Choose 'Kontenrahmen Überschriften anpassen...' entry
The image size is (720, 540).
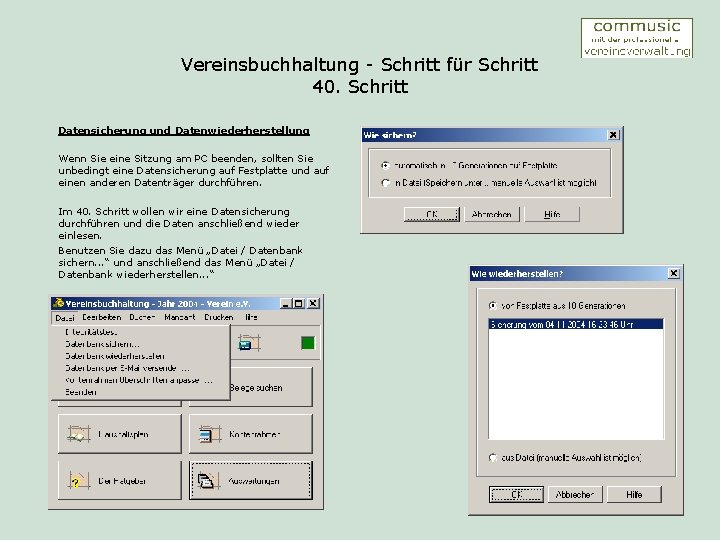coord(139,380)
